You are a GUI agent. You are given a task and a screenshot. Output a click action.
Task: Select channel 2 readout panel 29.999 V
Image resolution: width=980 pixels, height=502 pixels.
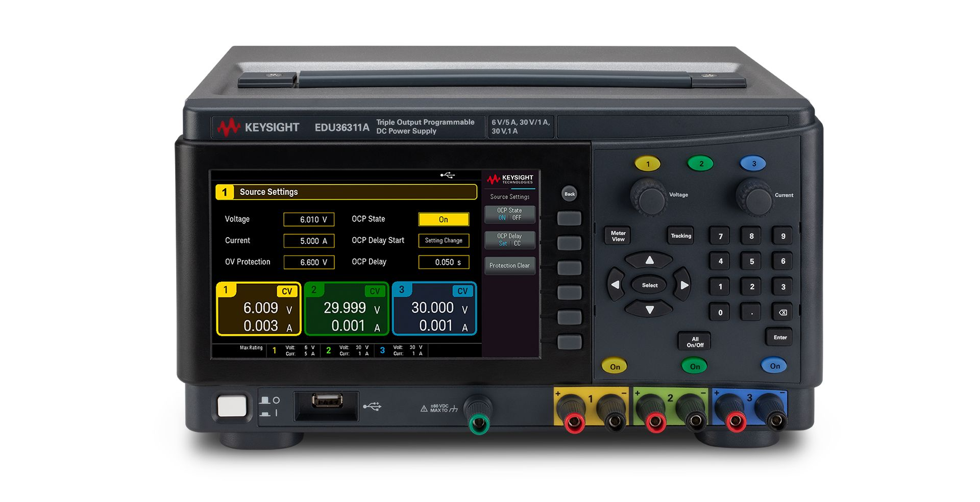pyautogui.click(x=347, y=309)
